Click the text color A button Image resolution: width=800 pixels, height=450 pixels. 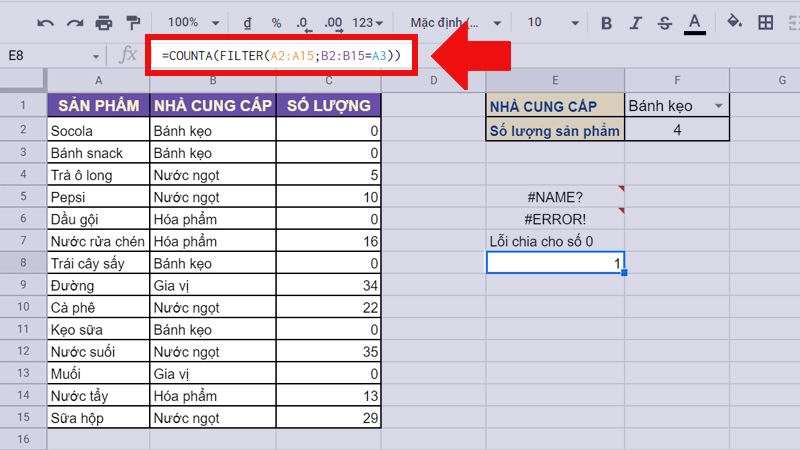pos(697,22)
